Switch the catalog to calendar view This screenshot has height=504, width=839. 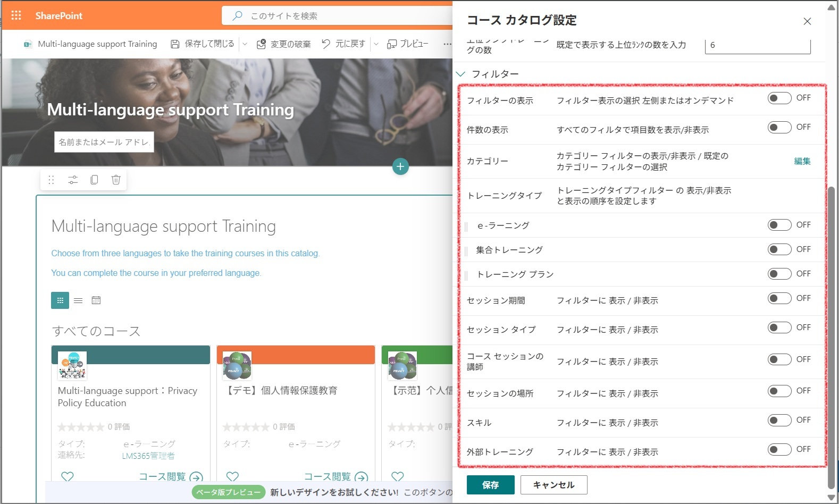coord(96,300)
